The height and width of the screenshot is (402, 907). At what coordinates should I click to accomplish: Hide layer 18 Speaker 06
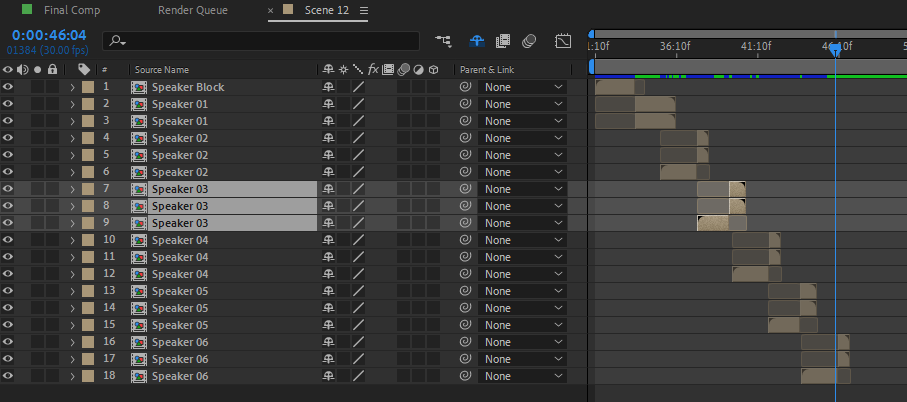click(x=8, y=376)
